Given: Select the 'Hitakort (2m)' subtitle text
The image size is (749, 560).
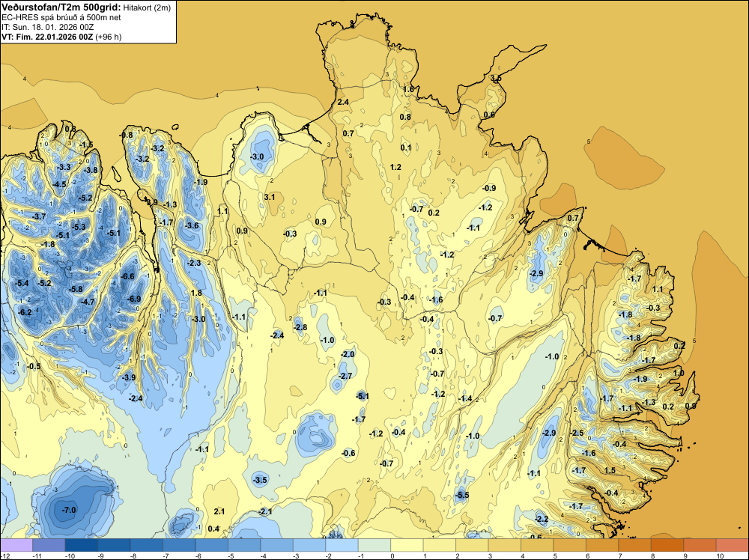Looking at the screenshot, I should click(x=147, y=7).
